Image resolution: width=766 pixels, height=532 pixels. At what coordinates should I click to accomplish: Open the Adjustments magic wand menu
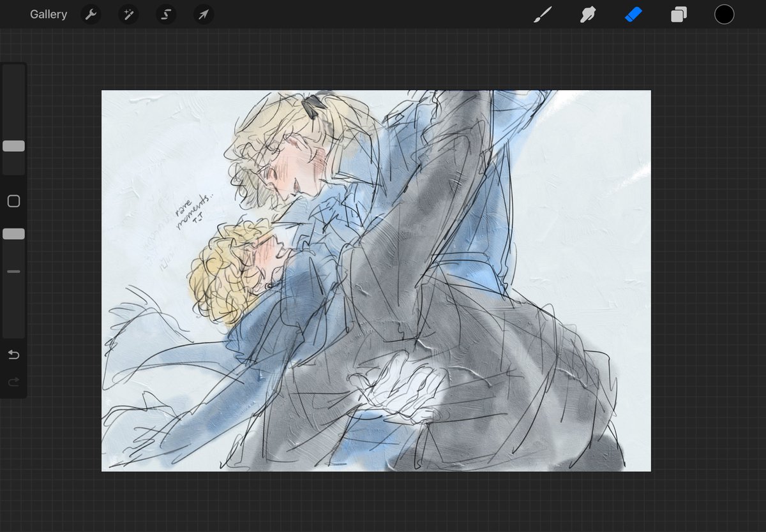tap(128, 14)
